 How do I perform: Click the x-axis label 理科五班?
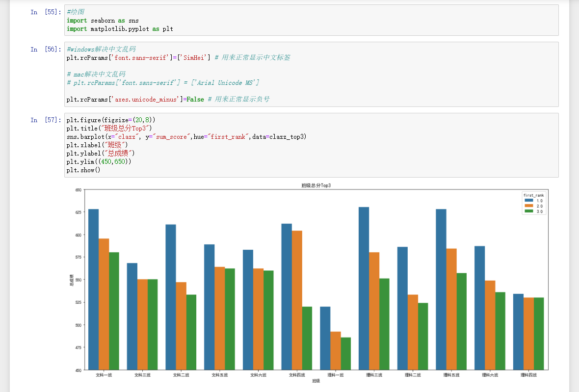coord(451,375)
